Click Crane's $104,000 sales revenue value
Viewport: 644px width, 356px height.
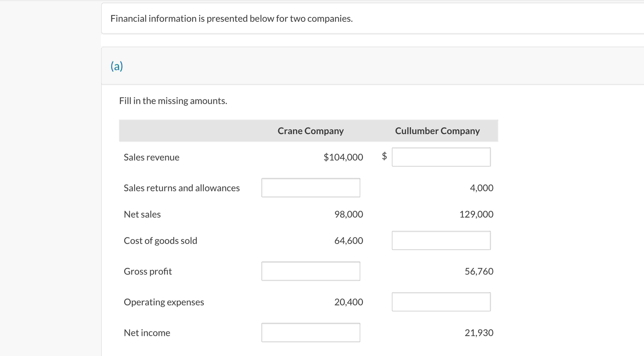point(343,157)
